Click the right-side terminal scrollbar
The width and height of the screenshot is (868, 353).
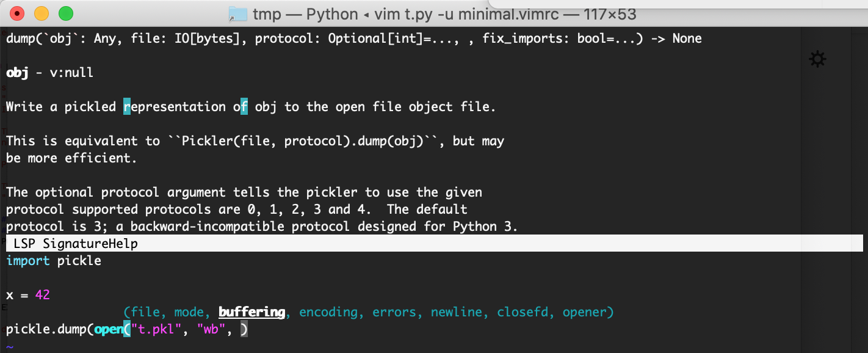point(859,183)
